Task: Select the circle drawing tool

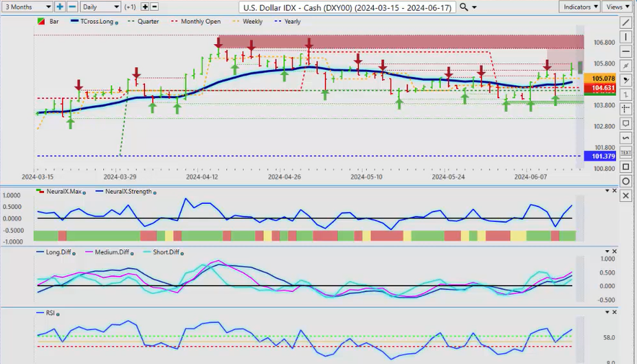Action: click(625, 181)
